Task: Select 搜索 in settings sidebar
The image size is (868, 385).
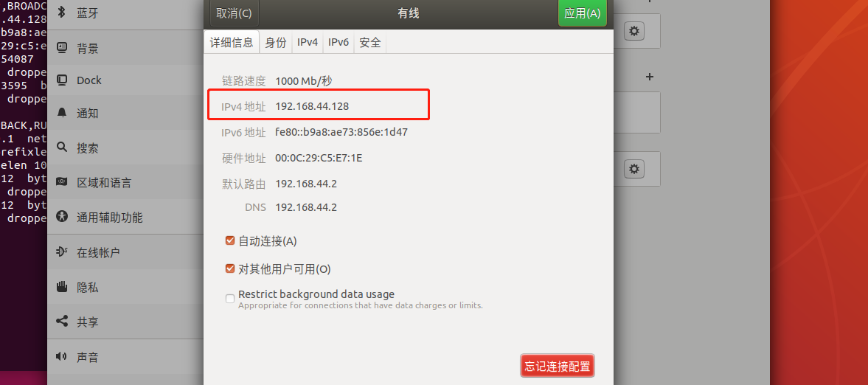Action: [125, 148]
